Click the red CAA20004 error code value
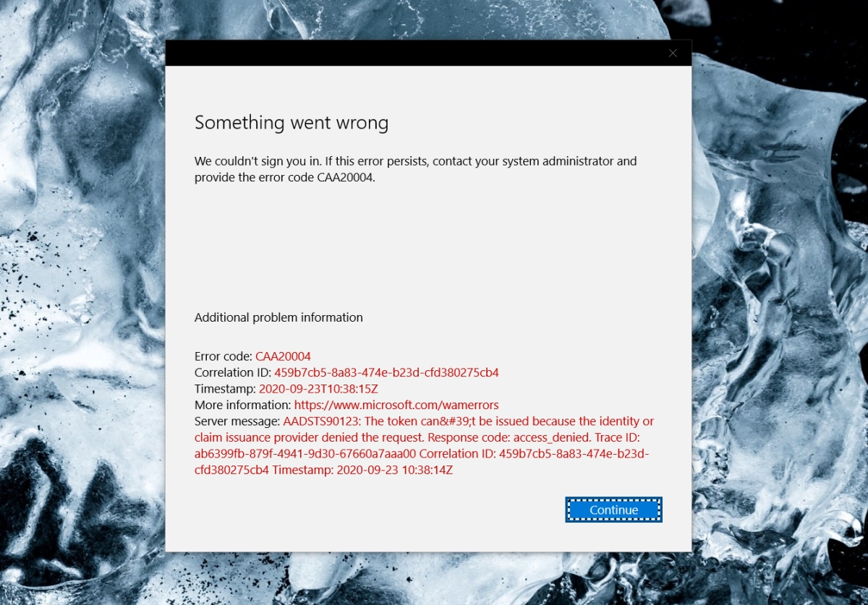This screenshot has height=605, width=868. [283, 356]
